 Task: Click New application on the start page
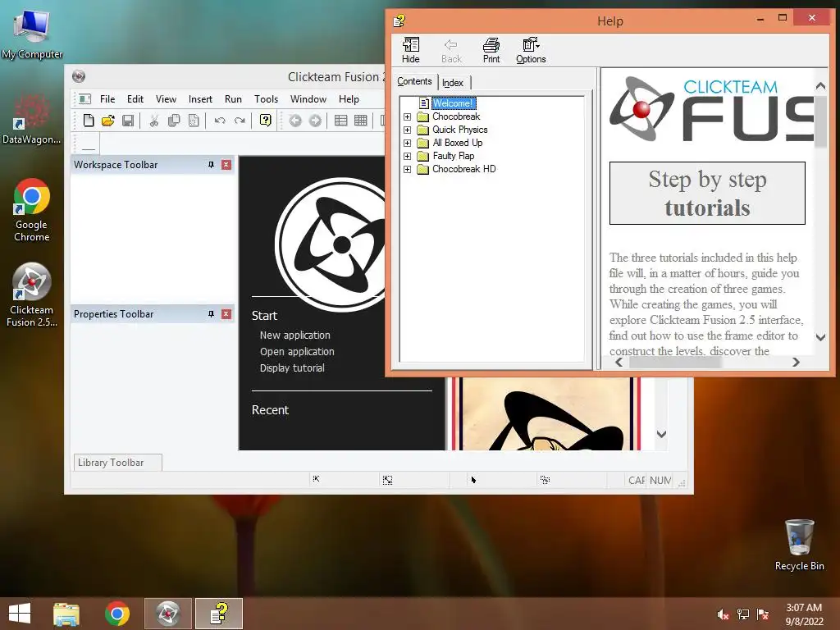[x=294, y=335]
